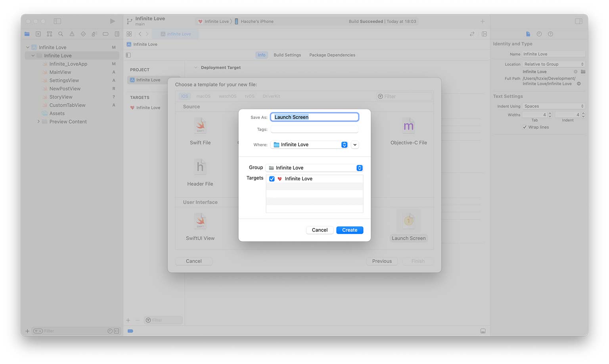Switch to the Info tab
Image resolution: width=609 pixels, height=364 pixels.
tap(262, 55)
